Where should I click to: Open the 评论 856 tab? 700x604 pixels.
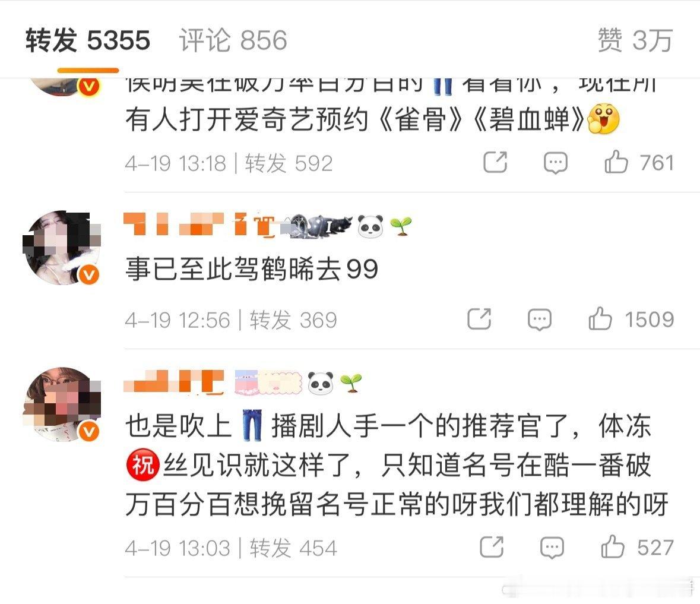(233, 40)
